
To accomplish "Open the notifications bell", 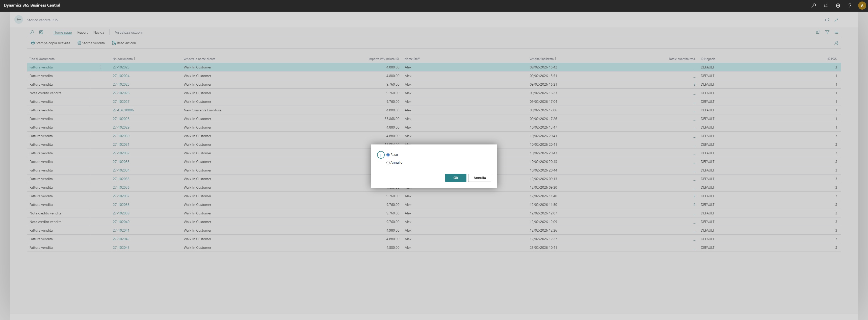I will pyautogui.click(x=826, y=5).
